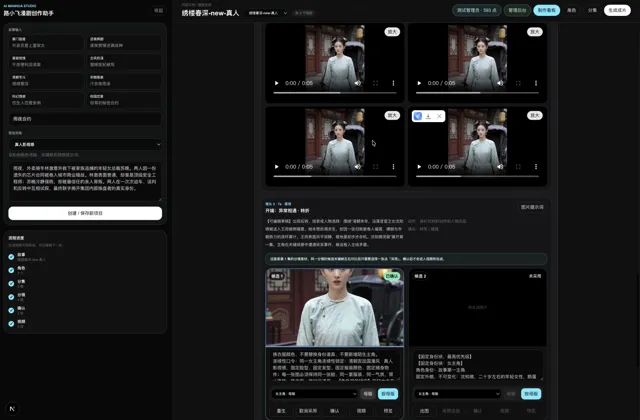The height and width of the screenshot is (420, 640).
Task: Open fullscreen on the bottom-left video
Action: (x=376, y=167)
